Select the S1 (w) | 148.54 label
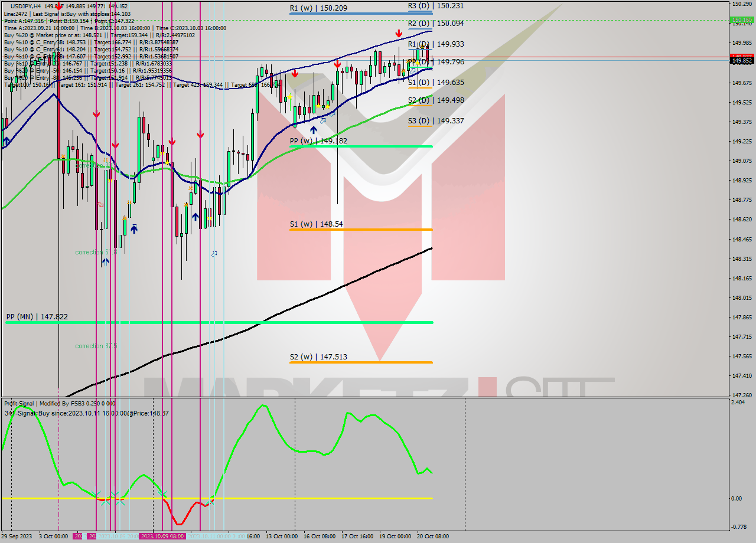This screenshot has height=543, width=756. click(316, 224)
